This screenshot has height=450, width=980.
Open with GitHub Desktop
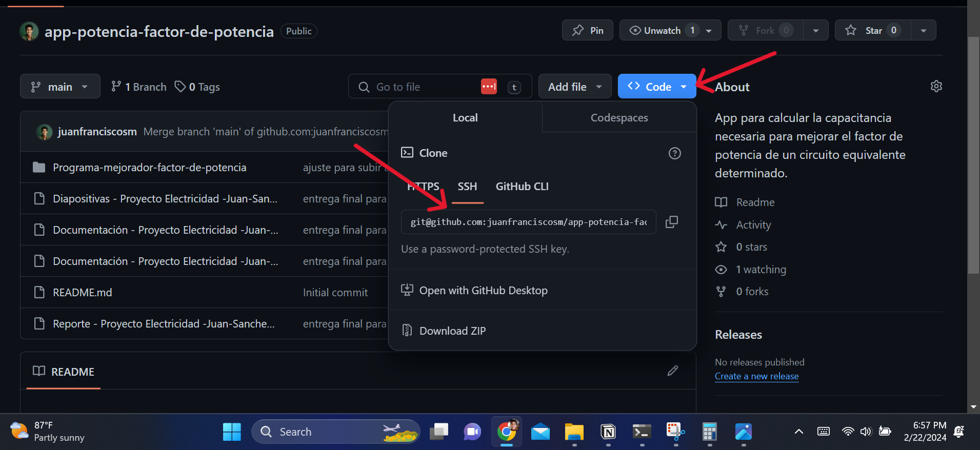[x=483, y=291]
